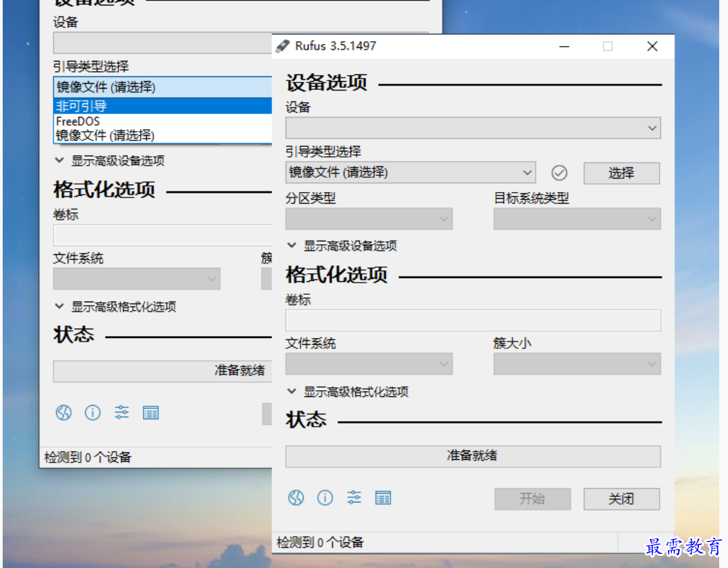Click 准备就绪 progress bar in back window
Viewport: 728px width, 568px height.
coord(162,371)
